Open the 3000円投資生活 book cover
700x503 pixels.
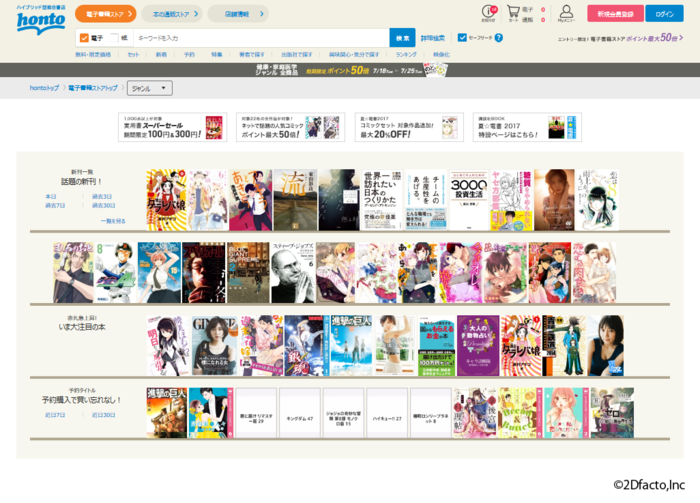click(x=469, y=200)
